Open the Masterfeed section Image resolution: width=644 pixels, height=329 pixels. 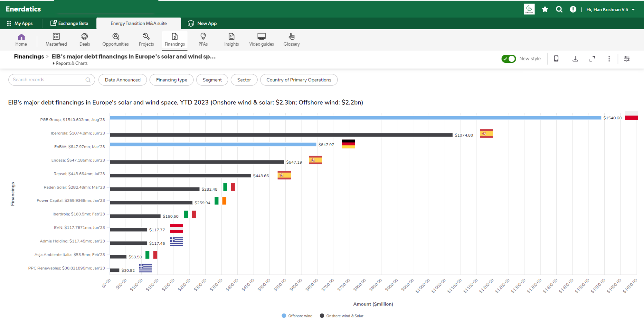point(56,40)
